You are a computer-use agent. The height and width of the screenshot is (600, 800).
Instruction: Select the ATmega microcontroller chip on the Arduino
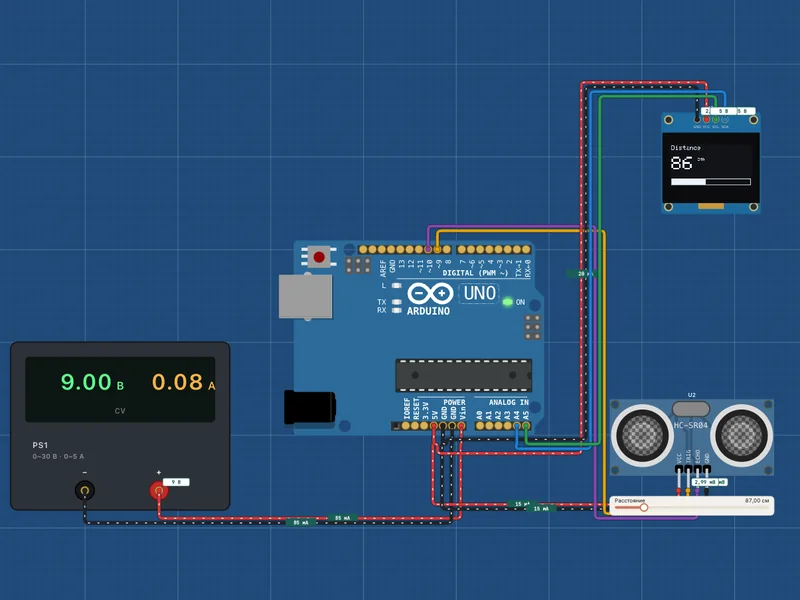[x=464, y=376]
